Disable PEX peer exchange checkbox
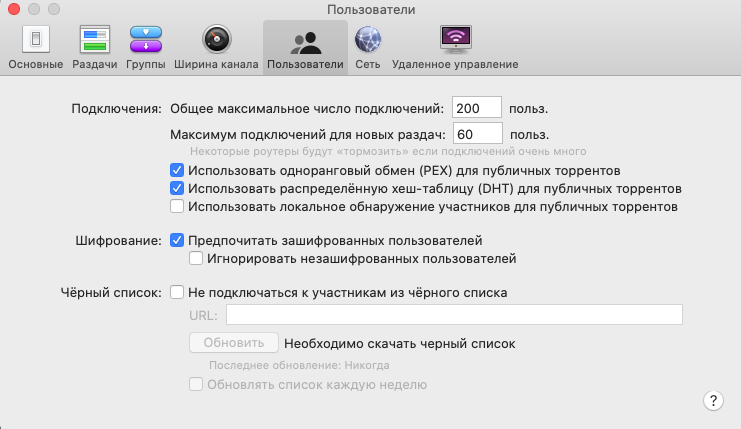 (177, 170)
